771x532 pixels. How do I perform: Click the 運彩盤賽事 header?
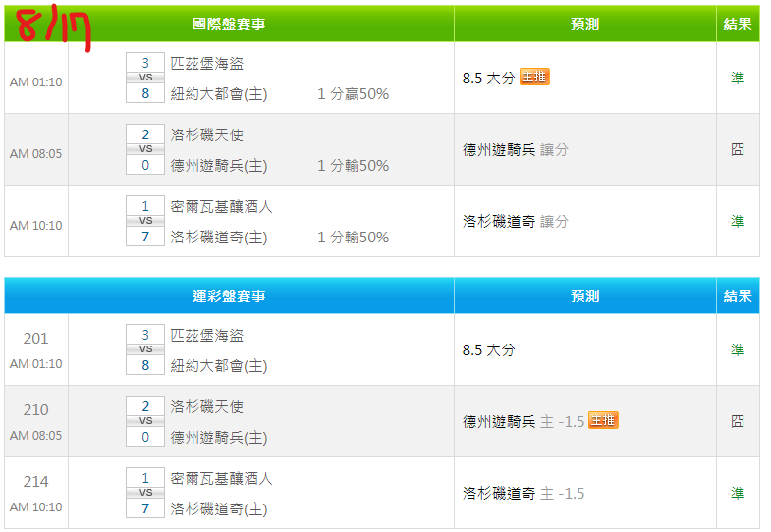click(x=229, y=296)
